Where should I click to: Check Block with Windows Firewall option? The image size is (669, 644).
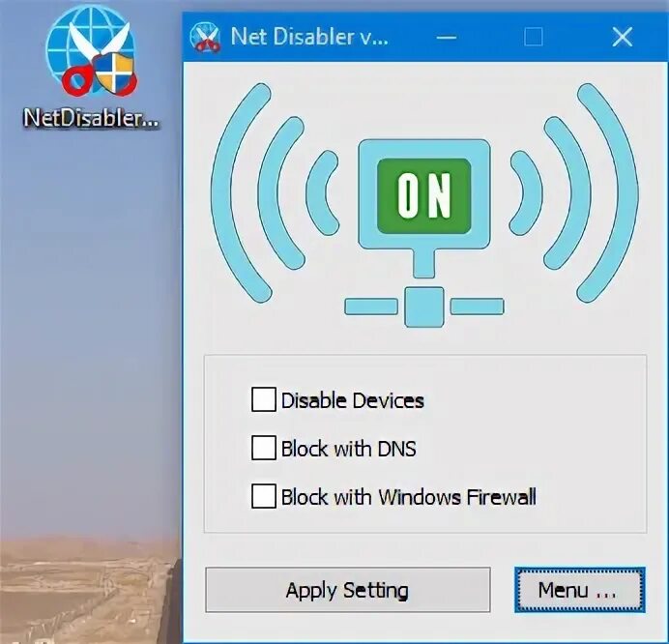point(263,496)
